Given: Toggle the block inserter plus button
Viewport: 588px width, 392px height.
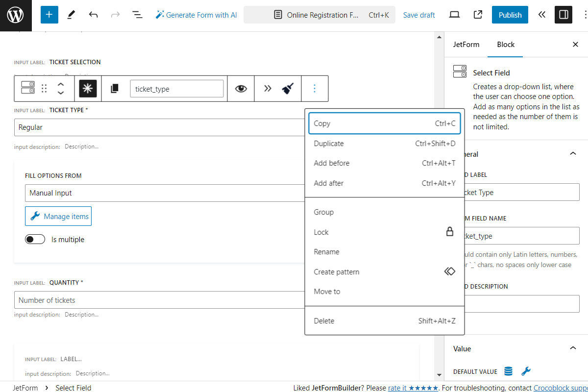Looking at the screenshot, I should click(x=49, y=15).
